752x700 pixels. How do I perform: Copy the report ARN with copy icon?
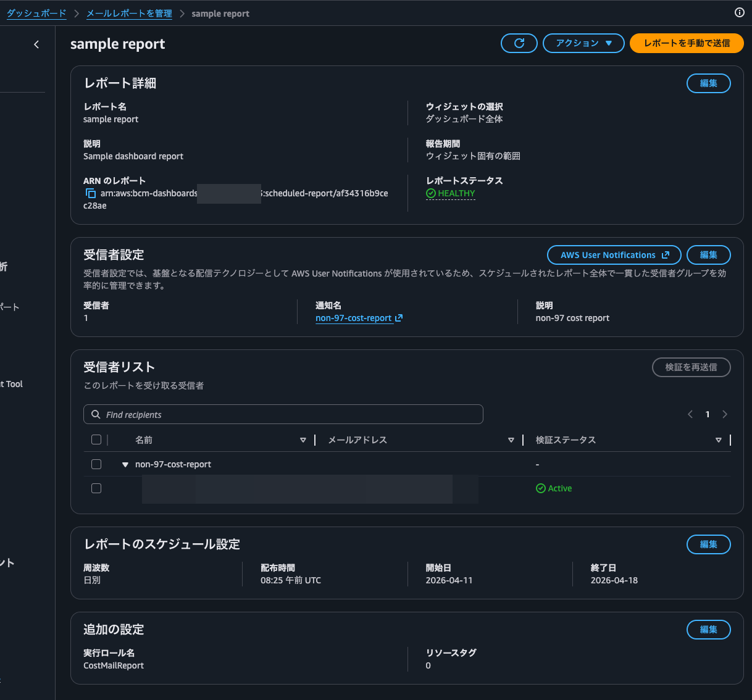91,193
